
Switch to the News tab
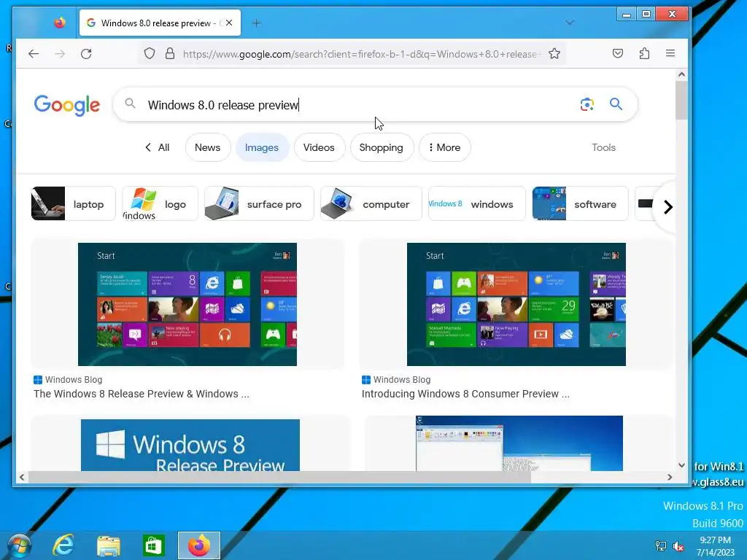(x=208, y=147)
